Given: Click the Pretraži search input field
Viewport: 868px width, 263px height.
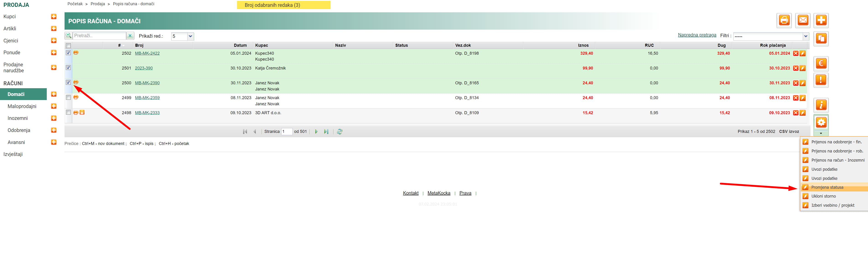Looking at the screenshot, I should [99, 36].
